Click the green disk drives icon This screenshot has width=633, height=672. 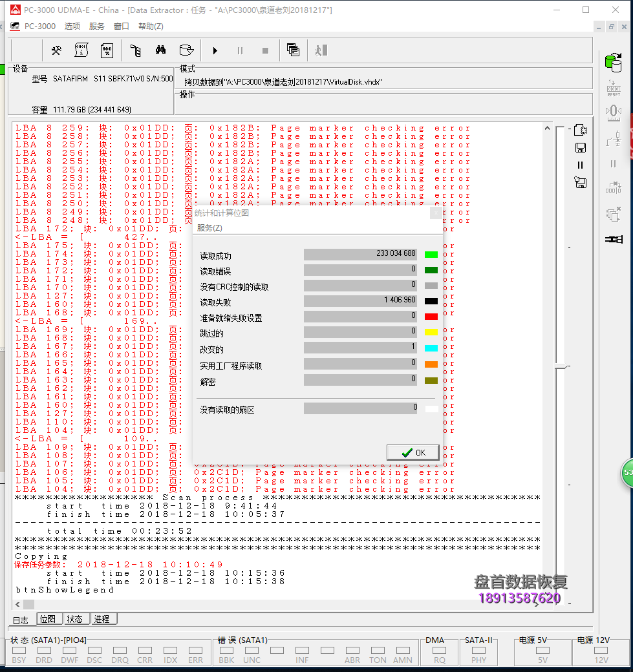(x=612, y=62)
